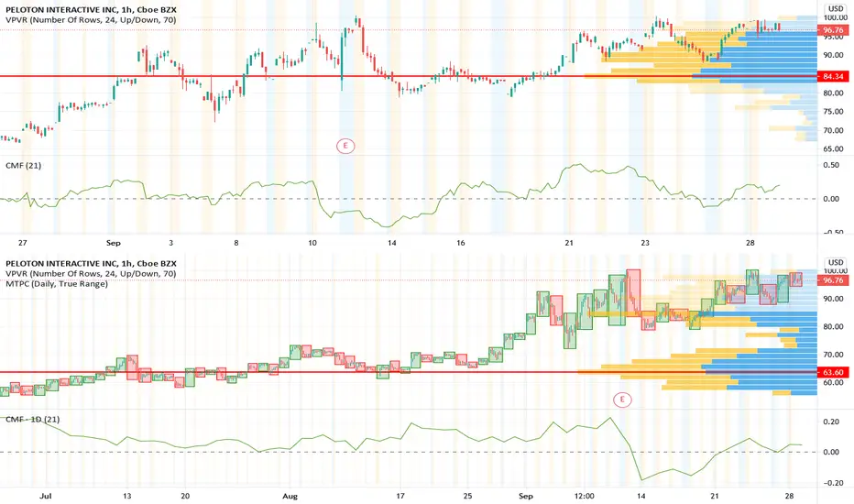Click the 25 date on bottom time axis
Screen dimensions: 854x504
(468, 496)
